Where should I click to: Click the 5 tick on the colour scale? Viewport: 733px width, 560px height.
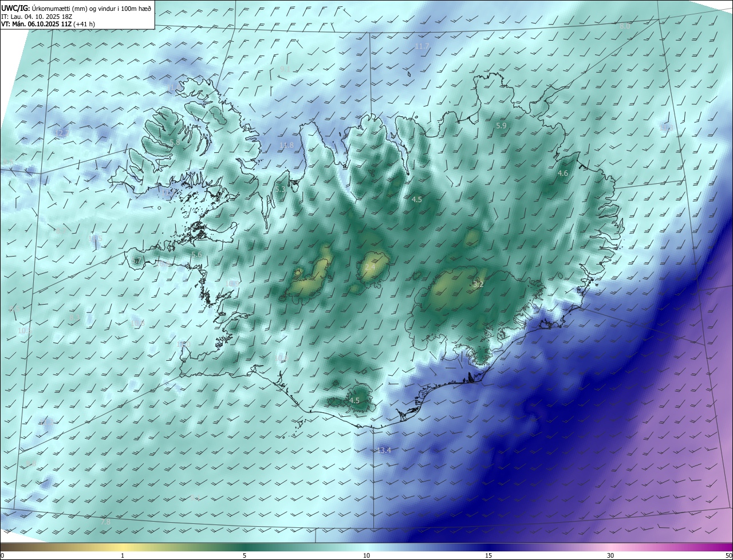tap(245, 555)
